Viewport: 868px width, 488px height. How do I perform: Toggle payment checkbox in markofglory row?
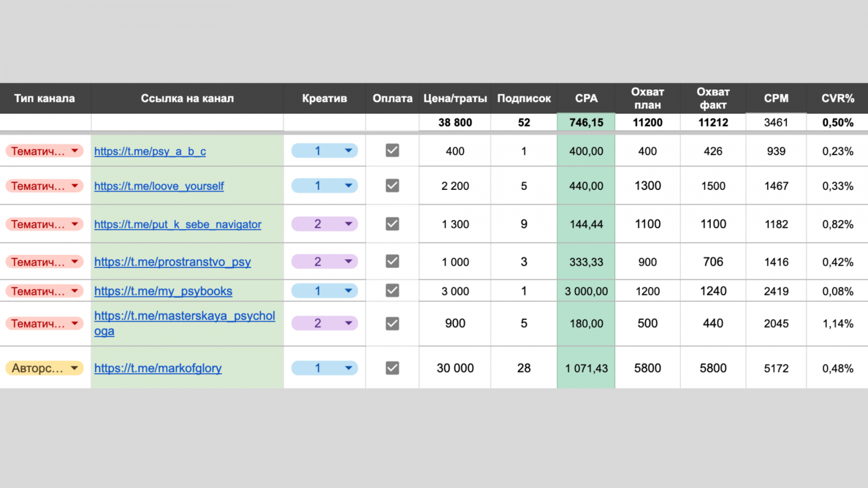tap(392, 368)
